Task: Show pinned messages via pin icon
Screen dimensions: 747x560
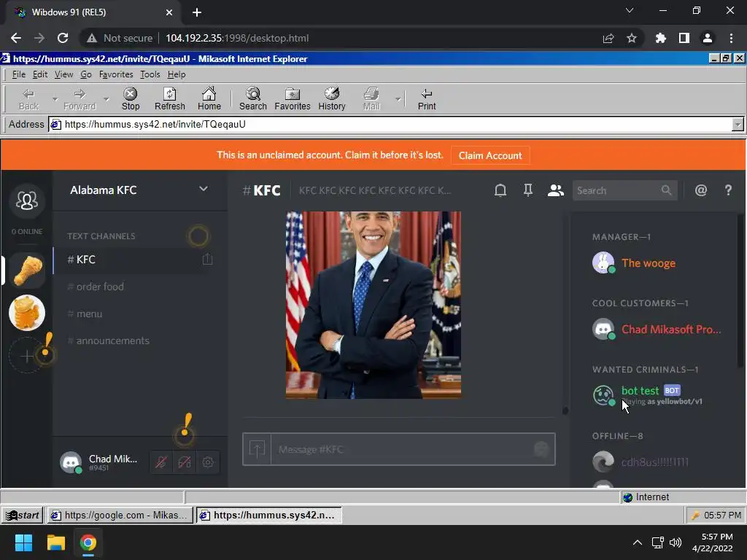Action: tap(528, 190)
